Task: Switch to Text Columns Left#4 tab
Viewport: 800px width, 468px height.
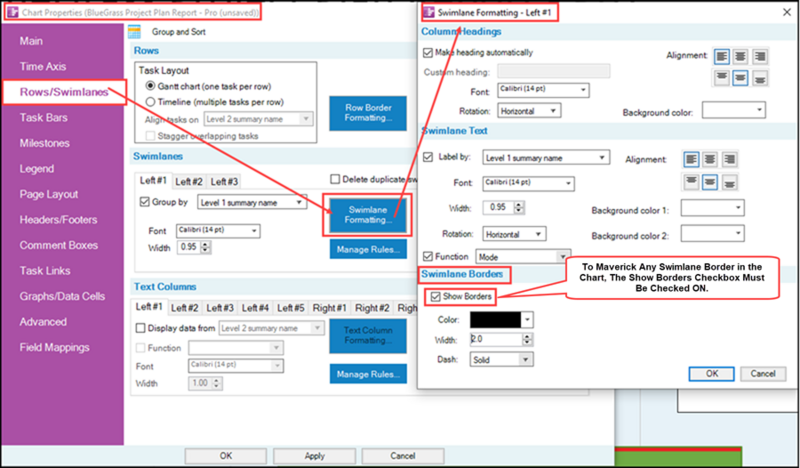Action: tap(255, 308)
